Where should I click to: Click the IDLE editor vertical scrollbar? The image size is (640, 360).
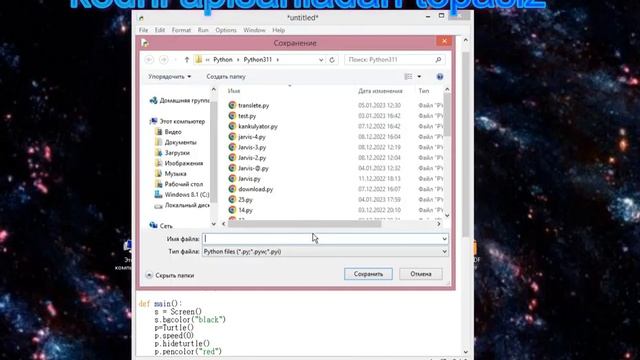[466, 143]
